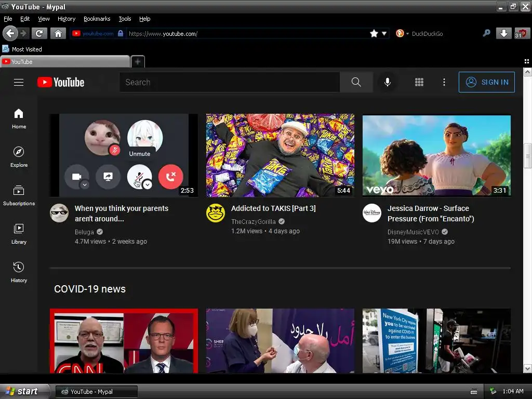Play the New York City vaccine sign thumbnail

tap(436, 341)
